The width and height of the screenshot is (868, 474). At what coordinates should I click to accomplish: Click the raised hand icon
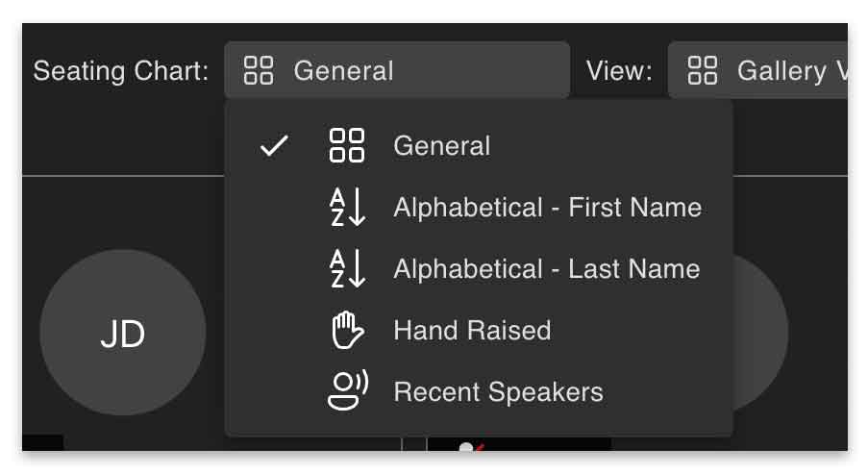coord(347,331)
